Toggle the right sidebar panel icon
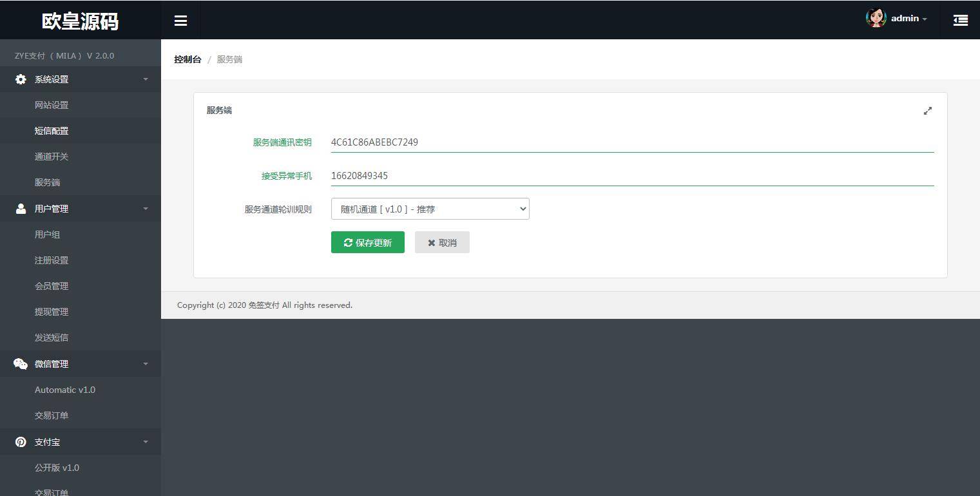 click(x=960, y=21)
